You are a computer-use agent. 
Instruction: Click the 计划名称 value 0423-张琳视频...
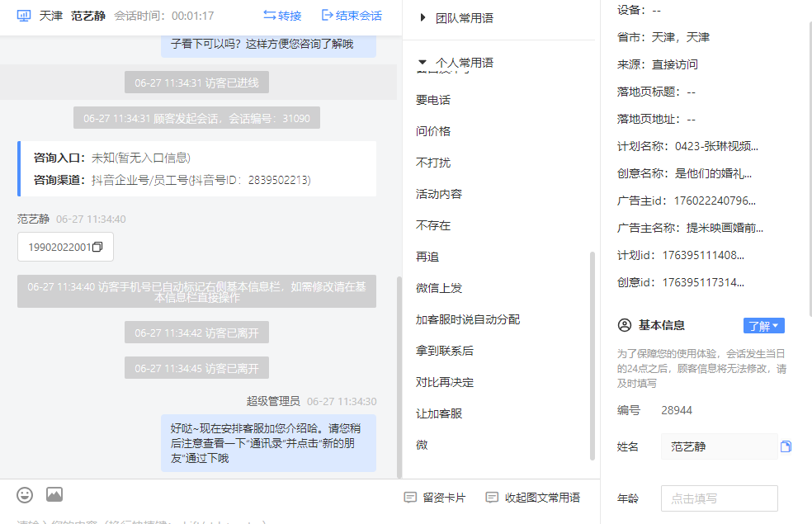[716, 147]
